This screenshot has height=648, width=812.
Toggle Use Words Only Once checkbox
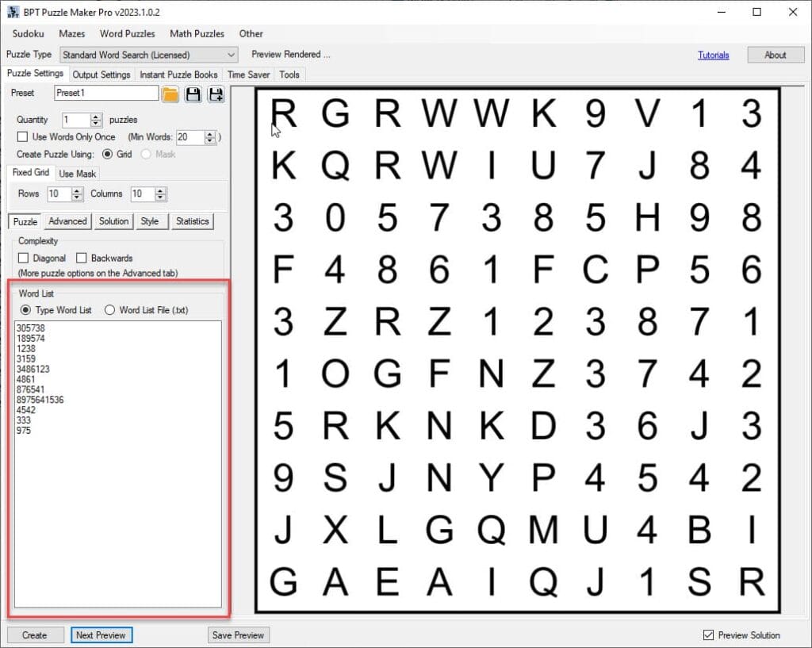point(23,137)
